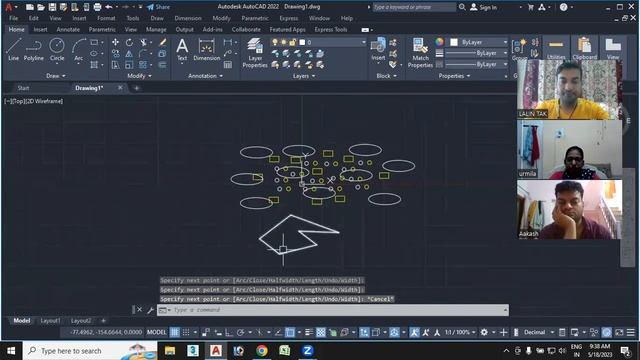Open the Annotate ribbon tab
The width and height of the screenshot is (640, 360).
pyautogui.click(x=68, y=29)
